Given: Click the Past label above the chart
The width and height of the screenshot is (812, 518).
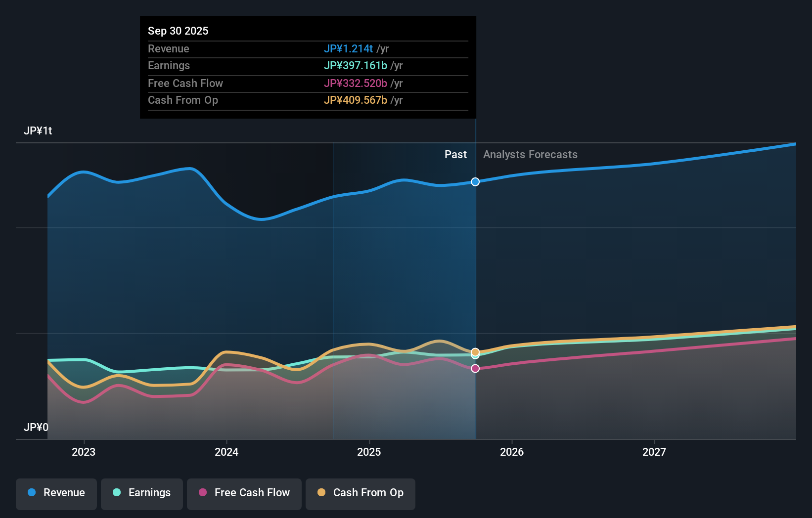Looking at the screenshot, I should coord(455,154).
